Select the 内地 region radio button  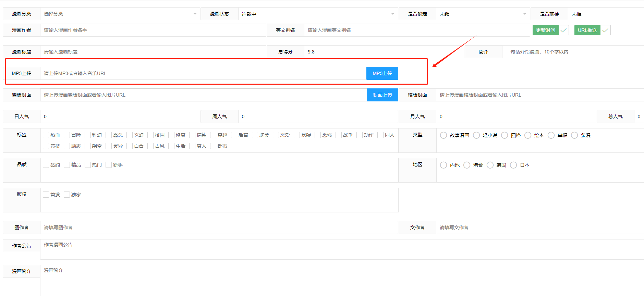[x=443, y=165]
